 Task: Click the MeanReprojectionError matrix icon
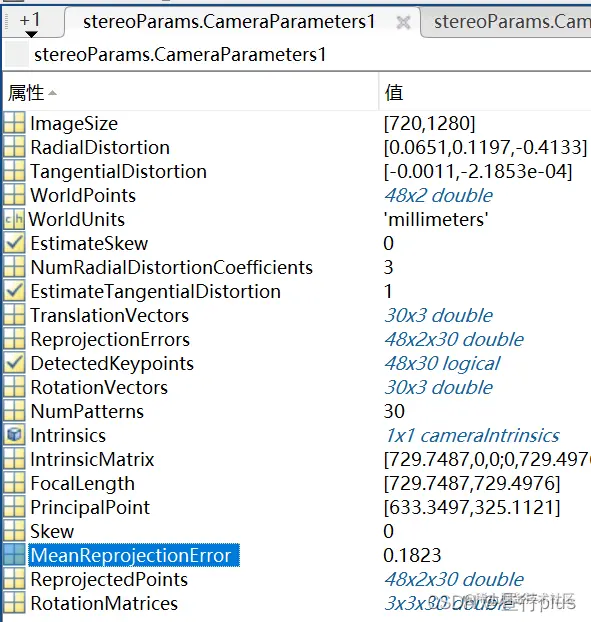(14, 555)
